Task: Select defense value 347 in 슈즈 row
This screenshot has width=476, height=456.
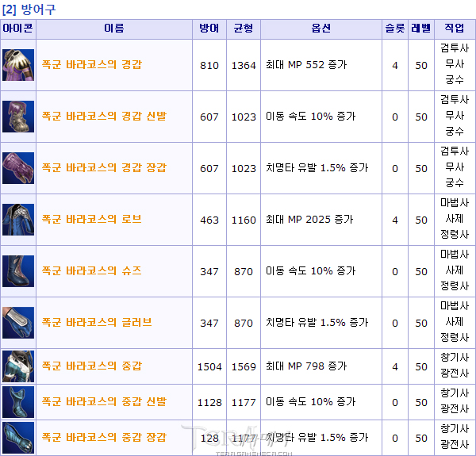Action: coord(209,272)
